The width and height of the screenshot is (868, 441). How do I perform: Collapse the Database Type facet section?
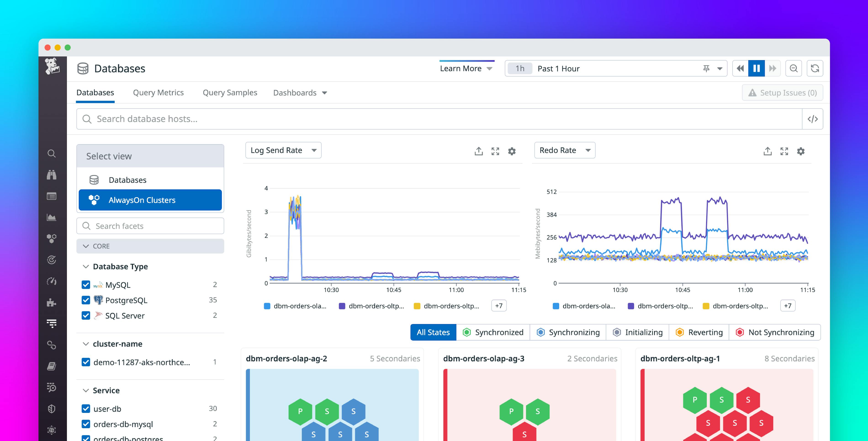86,266
